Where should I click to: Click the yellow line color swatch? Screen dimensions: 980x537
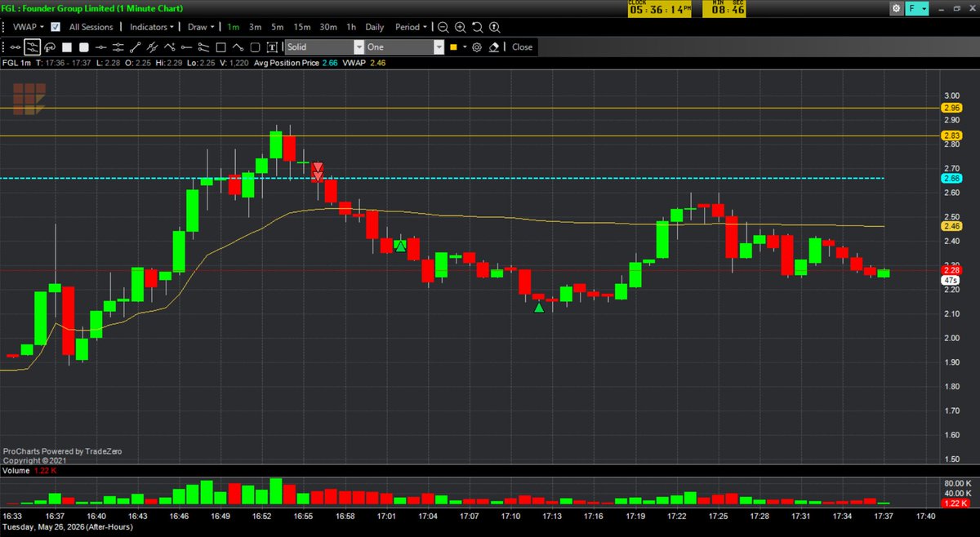coord(453,47)
